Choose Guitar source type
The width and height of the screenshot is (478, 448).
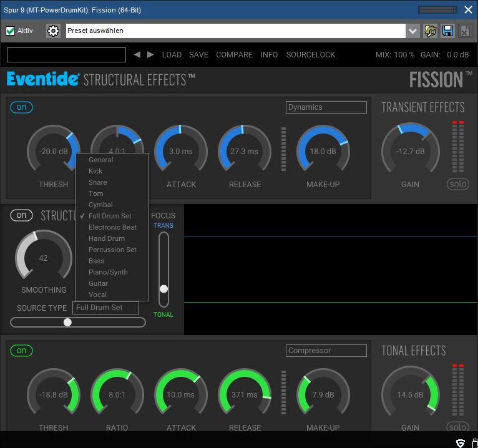pos(112,283)
